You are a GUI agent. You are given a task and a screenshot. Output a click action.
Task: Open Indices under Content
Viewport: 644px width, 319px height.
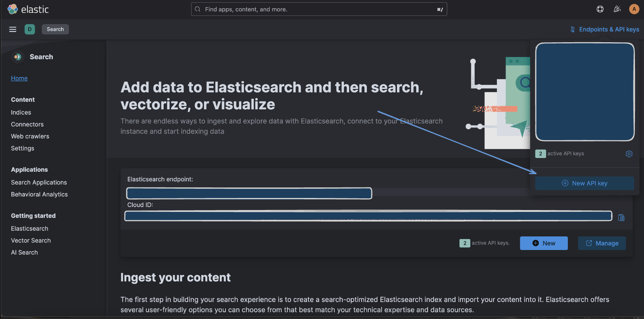21,112
